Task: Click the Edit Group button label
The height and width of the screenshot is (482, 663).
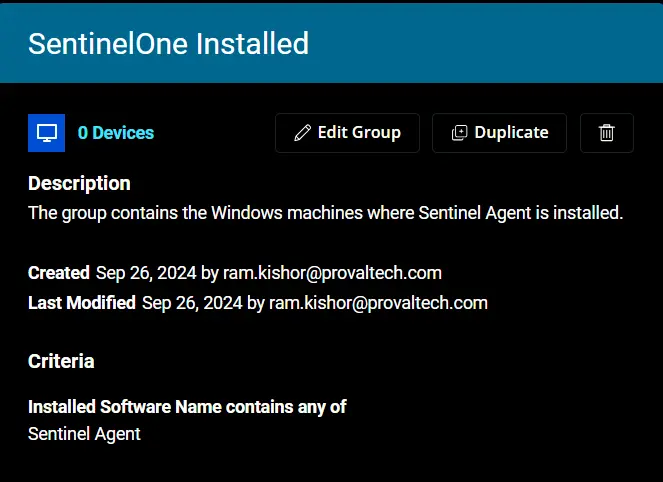Action: click(359, 132)
